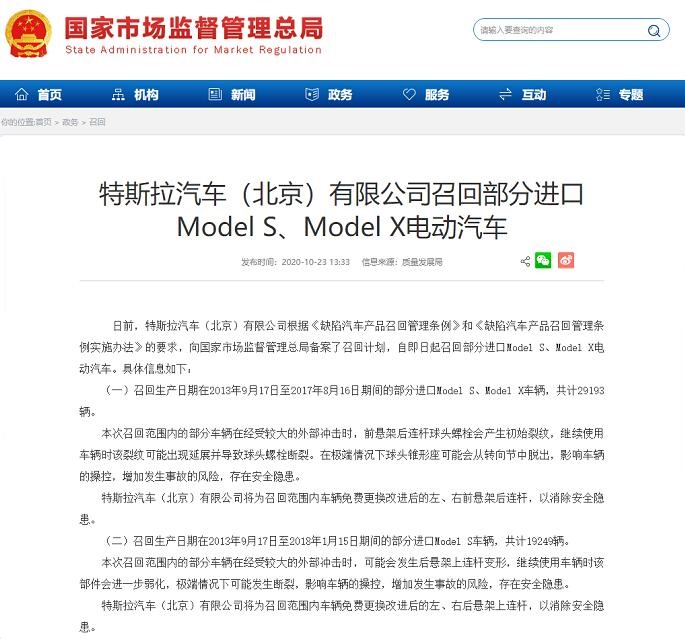Screen dimensions: 685x639
Task: Share article via Weibo icon
Action: pyautogui.click(x=566, y=261)
